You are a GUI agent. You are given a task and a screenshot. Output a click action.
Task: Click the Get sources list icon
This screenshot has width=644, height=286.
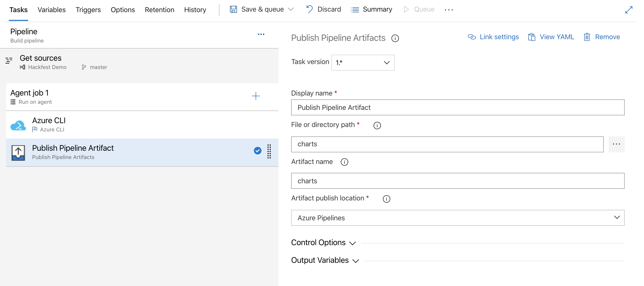[x=9, y=60]
